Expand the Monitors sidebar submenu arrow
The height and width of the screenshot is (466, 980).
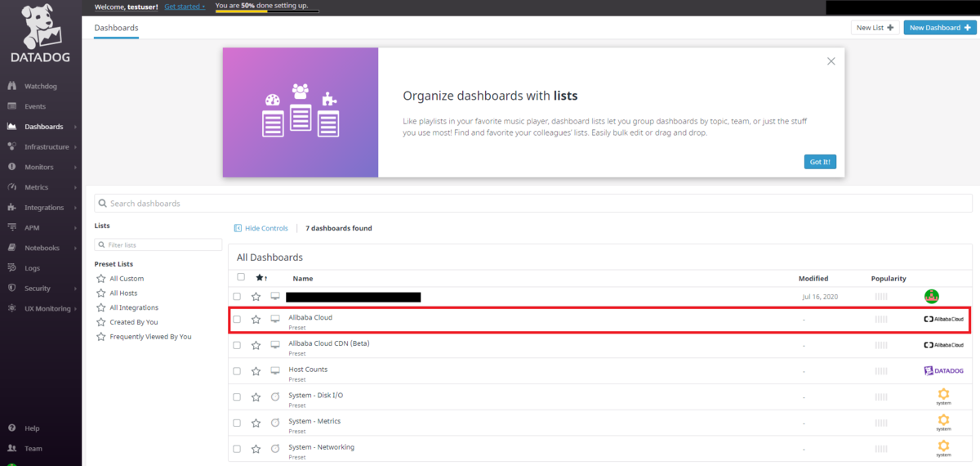coord(75,168)
